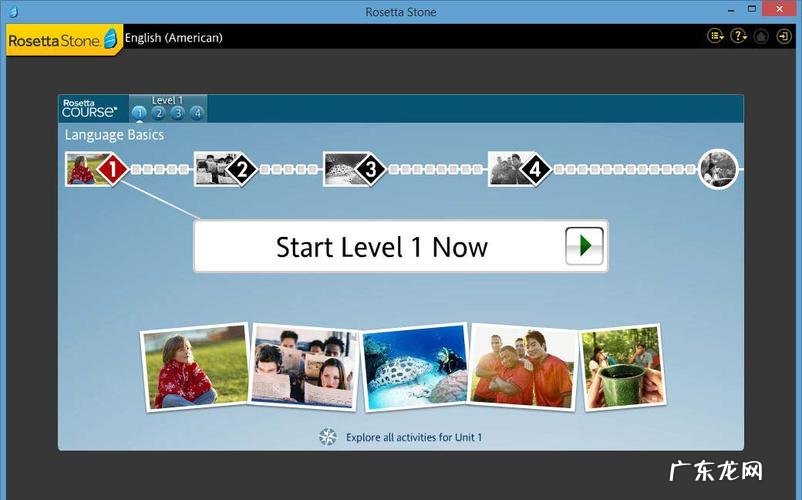
Task: Click the Level 1 tab label
Action: click(167, 100)
